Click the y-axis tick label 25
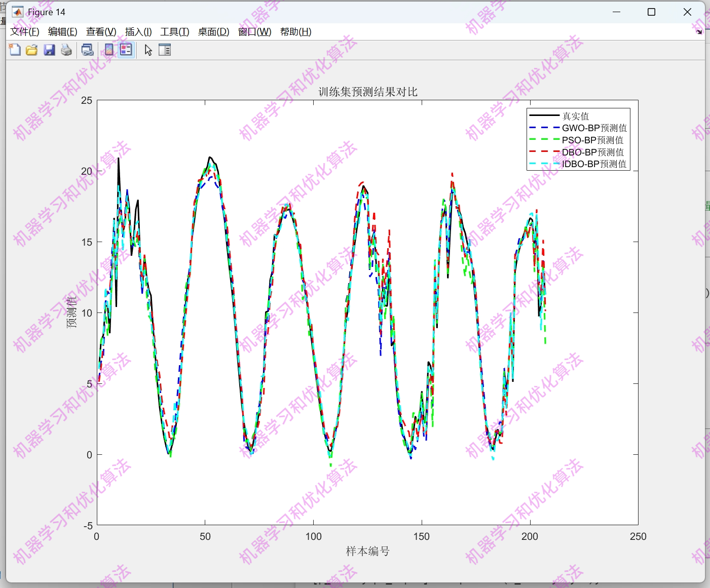Viewport: 710px width, 588px height. (x=87, y=100)
